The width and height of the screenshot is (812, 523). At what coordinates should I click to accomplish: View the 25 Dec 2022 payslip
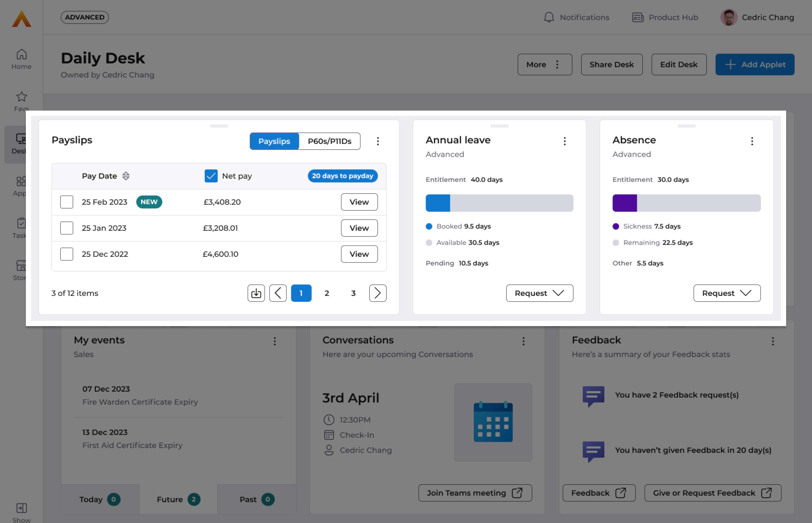tap(359, 254)
